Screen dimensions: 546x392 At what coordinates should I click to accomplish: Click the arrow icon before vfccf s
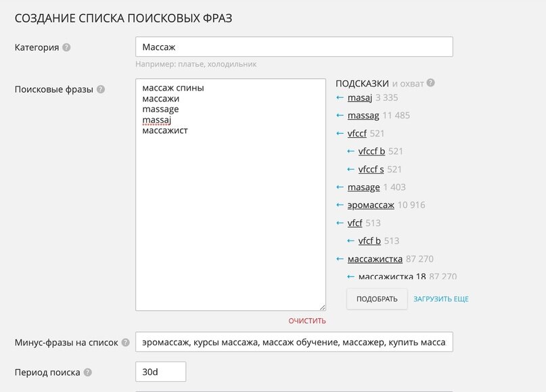[351, 170]
